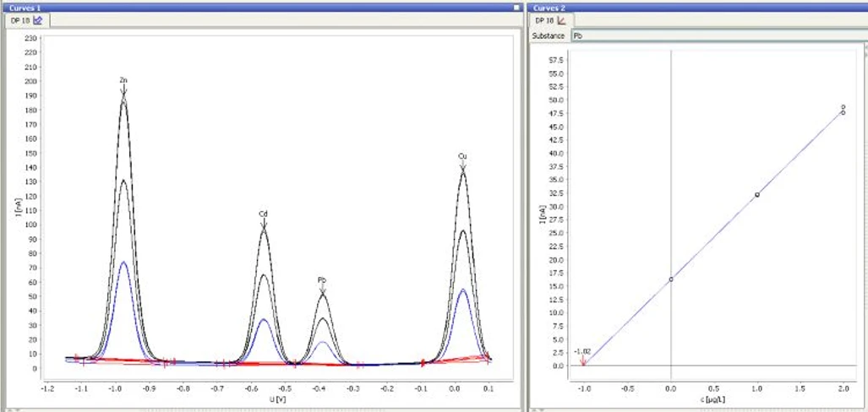The height and width of the screenshot is (412, 868).
Task: Click the Pb peak marker arrow
Action: (x=322, y=290)
